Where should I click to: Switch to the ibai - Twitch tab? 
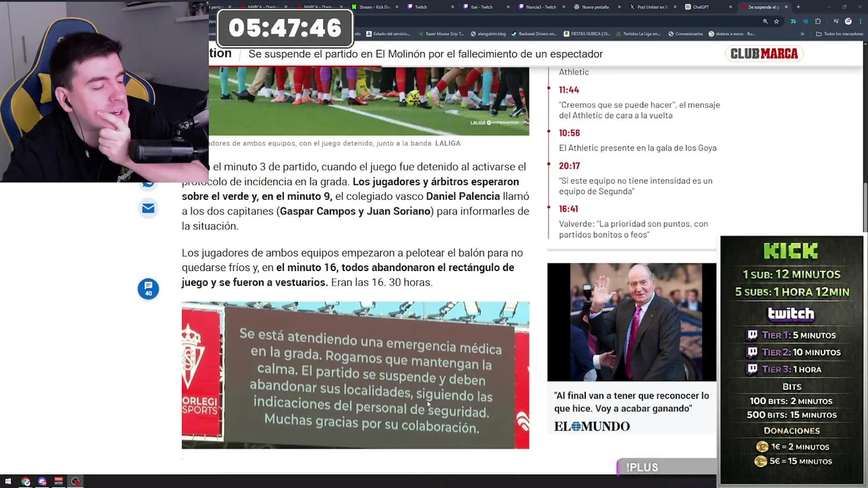click(485, 7)
